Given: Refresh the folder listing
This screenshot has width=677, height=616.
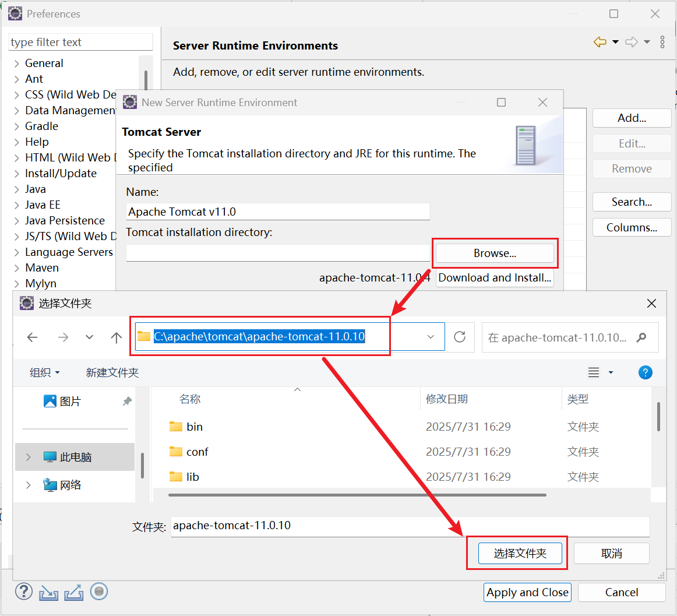Looking at the screenshot, I should tap(460, 337).
